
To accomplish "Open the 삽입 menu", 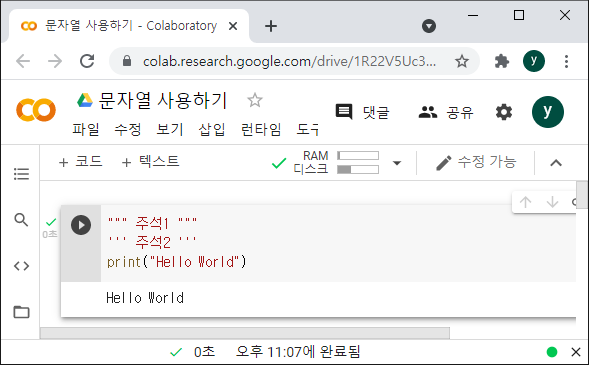I will (x=212, y=130).
